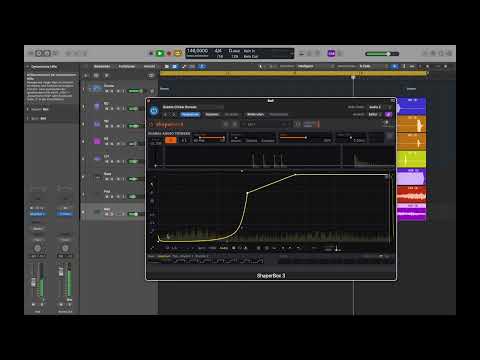Image resolution: width=480 pixels, height=360 pixels.
Task: Click the right pan knob in inspector
Action: coord(65,248)
